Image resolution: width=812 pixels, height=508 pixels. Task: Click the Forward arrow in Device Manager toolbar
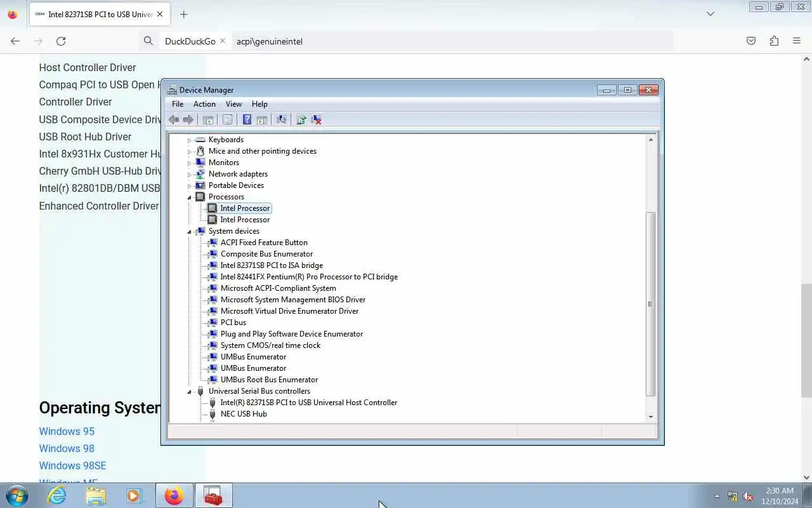pyautogui.click(x=188, y=119)
